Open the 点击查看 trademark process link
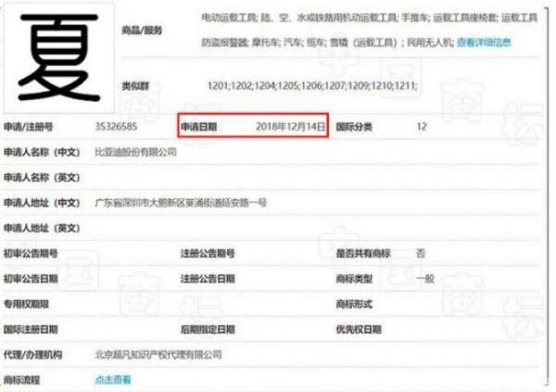This screenshot has height=392, width=556. click(113, 380)
